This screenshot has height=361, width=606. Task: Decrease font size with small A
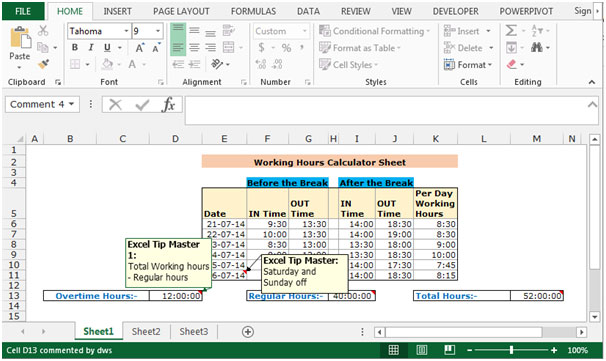tap(156, 48)
